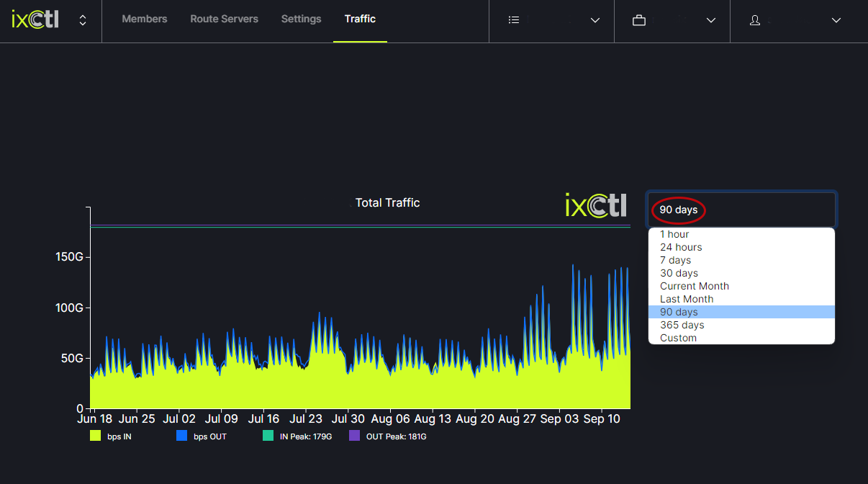Open the up-down organization switcher arrows
This screenshot has height=484, width=868.
(83, 21)
